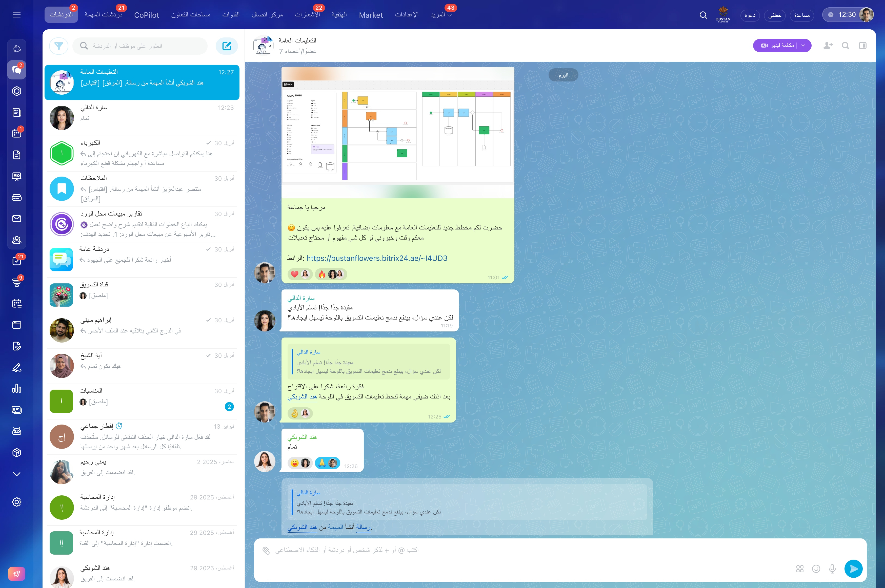Open the bustanflowers.bitrix24.ae link

(377, 258)
